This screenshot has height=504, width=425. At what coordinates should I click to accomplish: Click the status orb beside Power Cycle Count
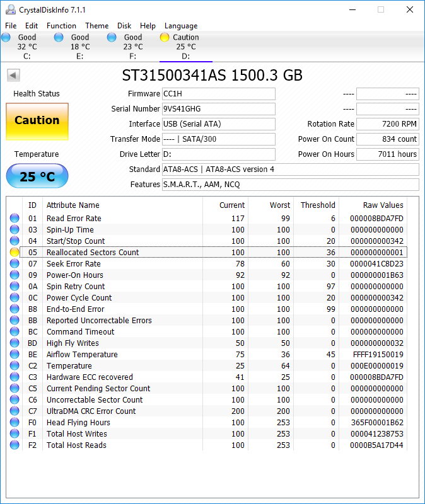tap(15, 297)
